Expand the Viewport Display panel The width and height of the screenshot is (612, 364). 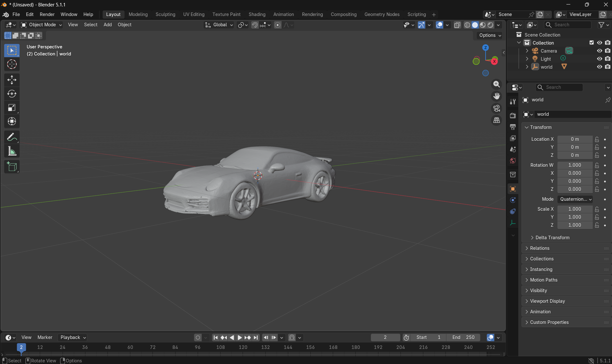pos(566,301)
